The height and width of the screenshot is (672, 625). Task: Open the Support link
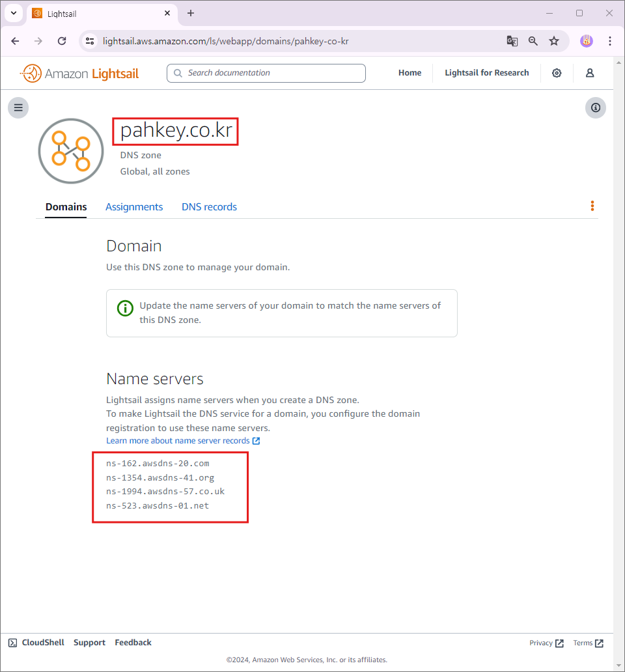[x=90, y=643]
